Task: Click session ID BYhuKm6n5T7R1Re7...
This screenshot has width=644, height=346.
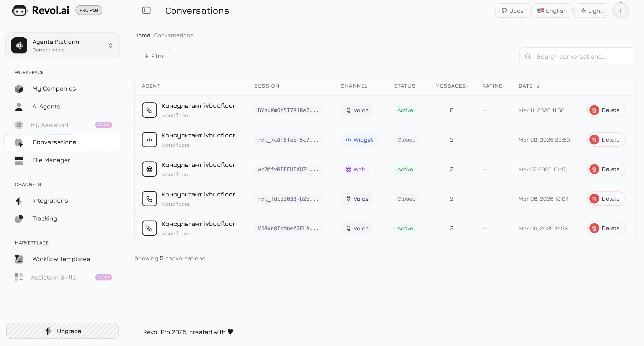Action: click(288, 110)
